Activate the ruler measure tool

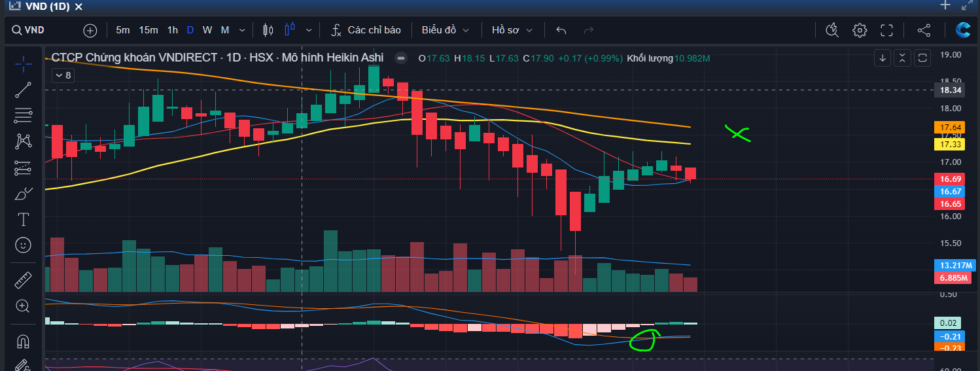click(24, 280)
